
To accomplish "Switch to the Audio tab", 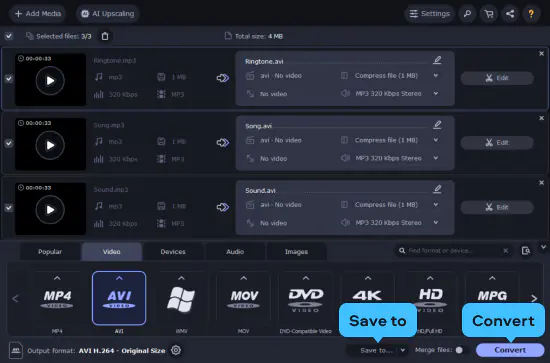I will pyautogui.click(x=235, y=251).
